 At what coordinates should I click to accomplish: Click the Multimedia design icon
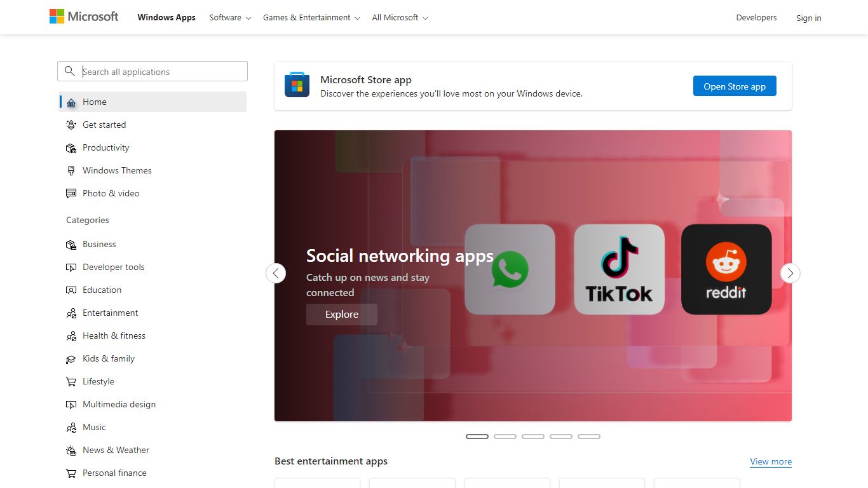[x=71, y=405]
